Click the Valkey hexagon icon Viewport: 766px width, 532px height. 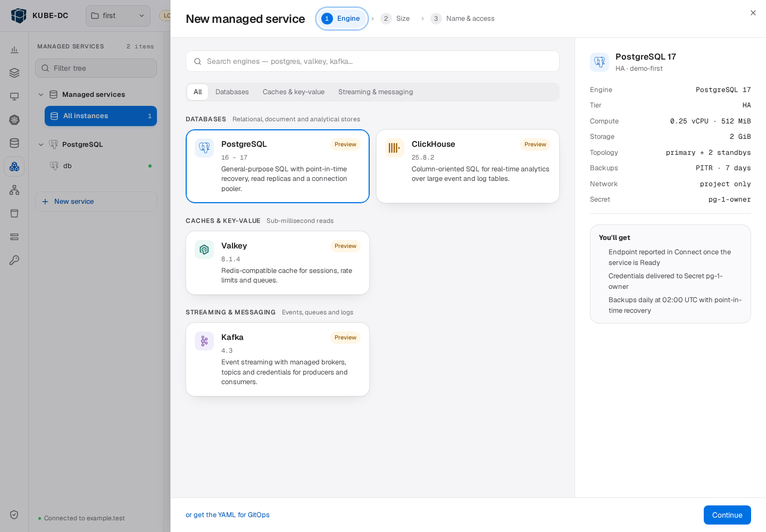point(204,250)
